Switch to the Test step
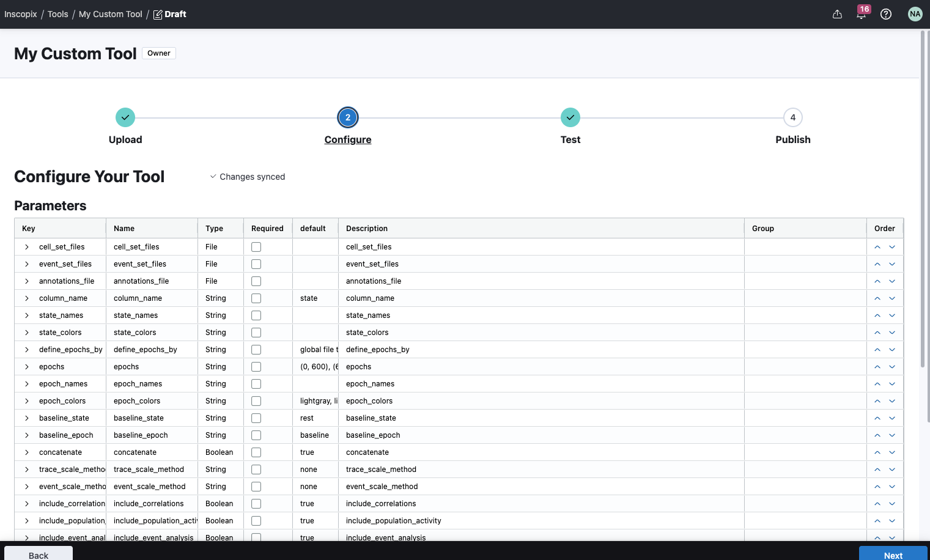This screenshot has width=930, height=560. tap(570, 117)
